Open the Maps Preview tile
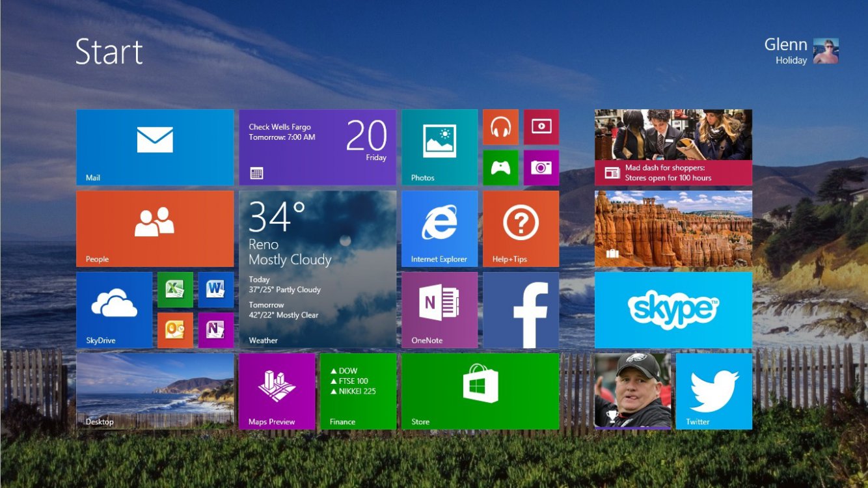868x488 pixels. coord(277,391)
